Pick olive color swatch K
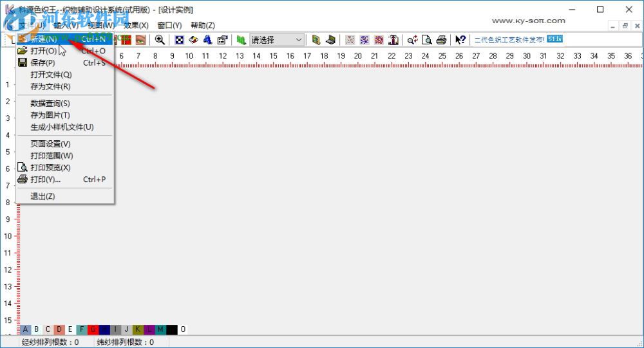The height and width of the screenshot is (348, 644). [138, 329]
